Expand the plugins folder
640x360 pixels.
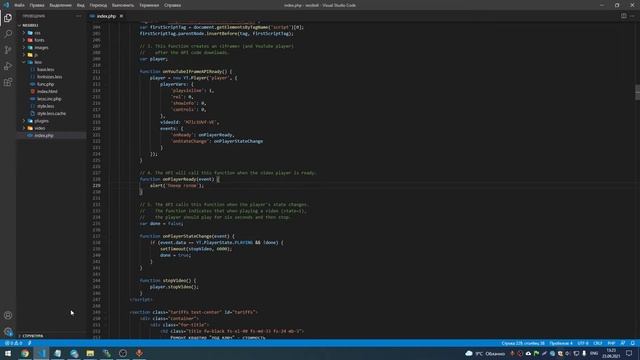click(24, 121)
